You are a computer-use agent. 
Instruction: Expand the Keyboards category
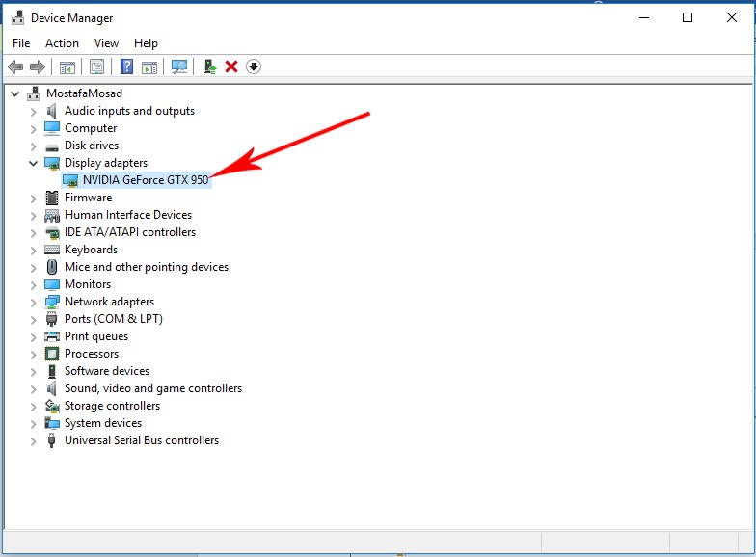tap(33, 251)
